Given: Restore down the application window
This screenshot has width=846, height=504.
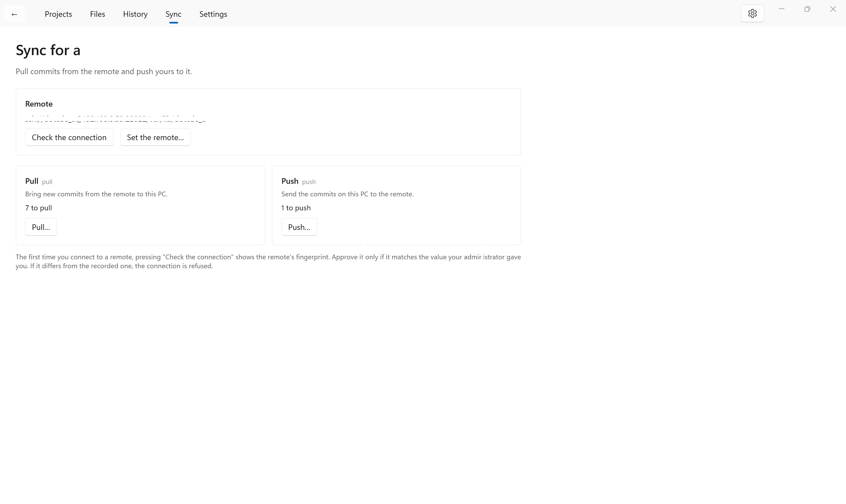Looking at the screenshot, I should point(807,9).
